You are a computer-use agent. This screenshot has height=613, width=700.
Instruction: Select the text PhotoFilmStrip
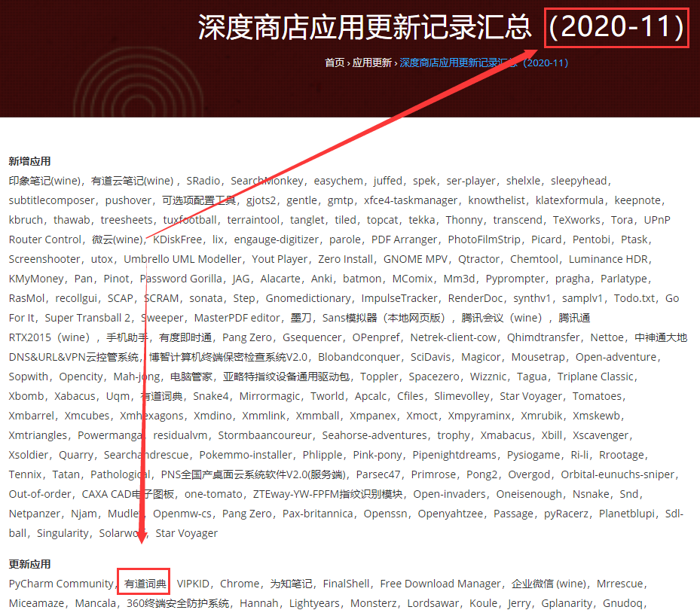[484, 239]
